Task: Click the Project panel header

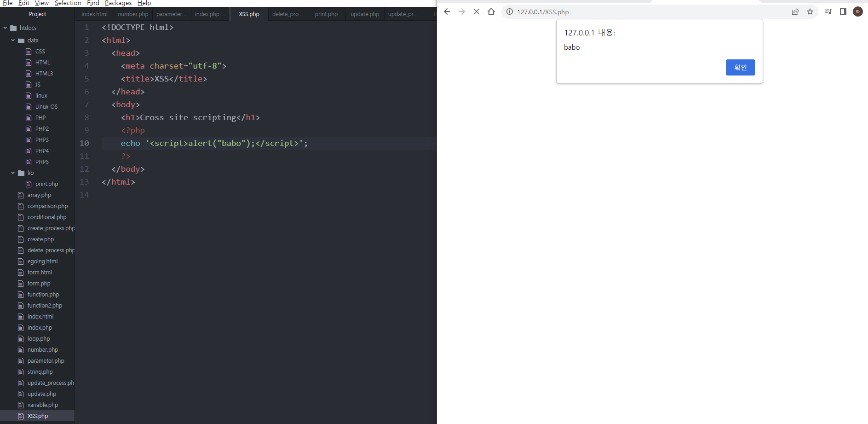Action: coord(37,14)
